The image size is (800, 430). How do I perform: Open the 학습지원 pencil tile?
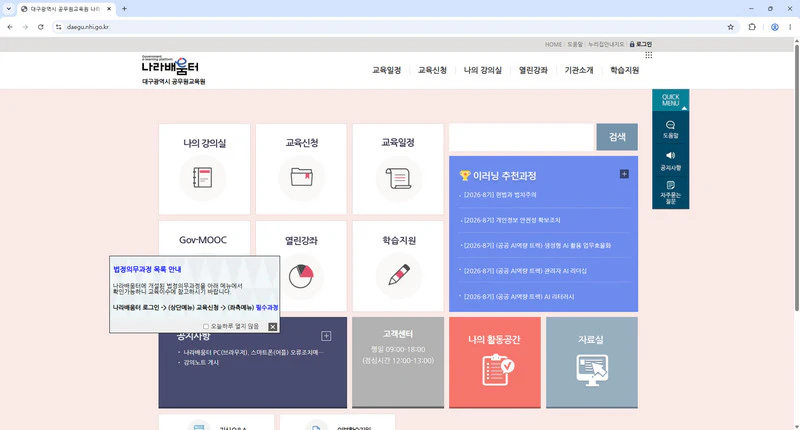(x=398, y=266)
